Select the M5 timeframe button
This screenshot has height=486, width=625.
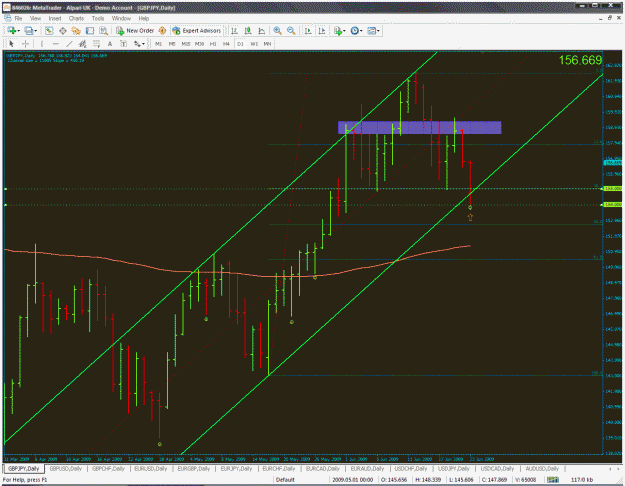coord(172,44)
